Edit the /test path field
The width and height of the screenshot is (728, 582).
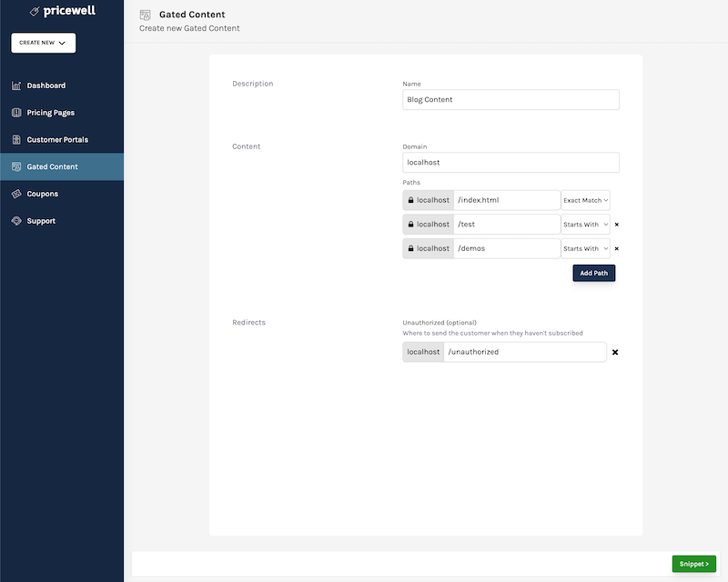click(507, 225)
